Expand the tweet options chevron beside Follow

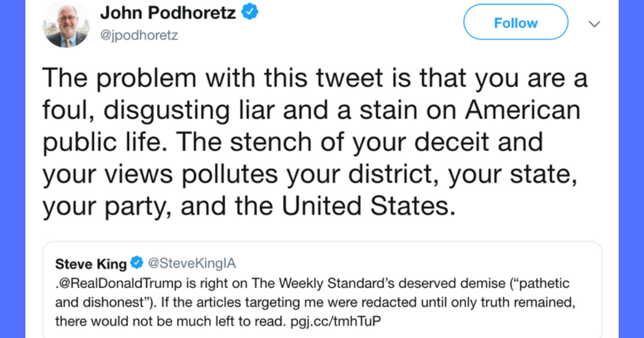(x=594, y=24)
